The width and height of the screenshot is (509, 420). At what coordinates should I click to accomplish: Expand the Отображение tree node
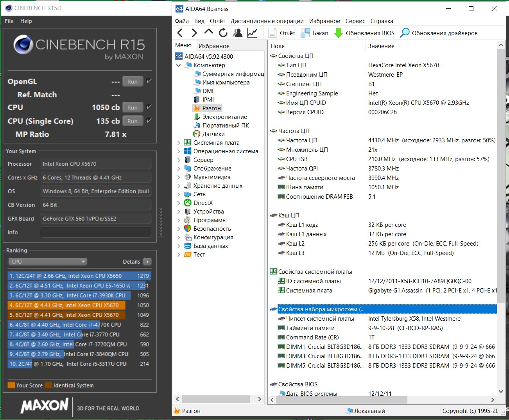[179, 169]
